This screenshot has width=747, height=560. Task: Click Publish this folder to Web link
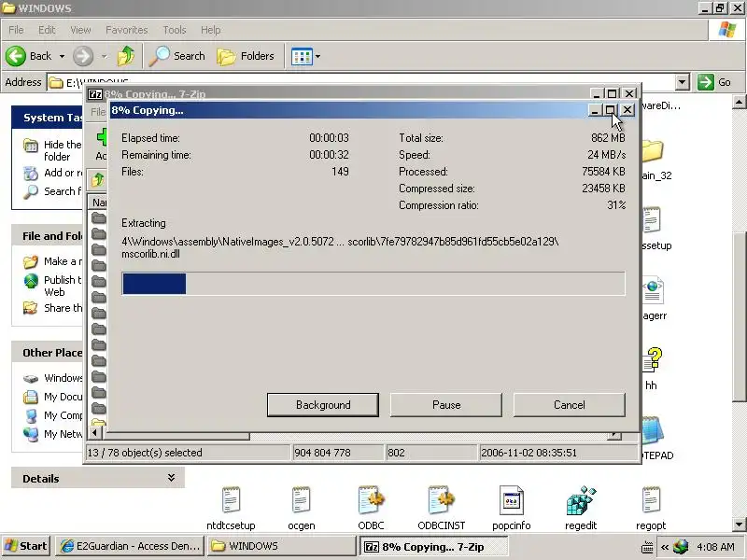click(x=53, y=286)
